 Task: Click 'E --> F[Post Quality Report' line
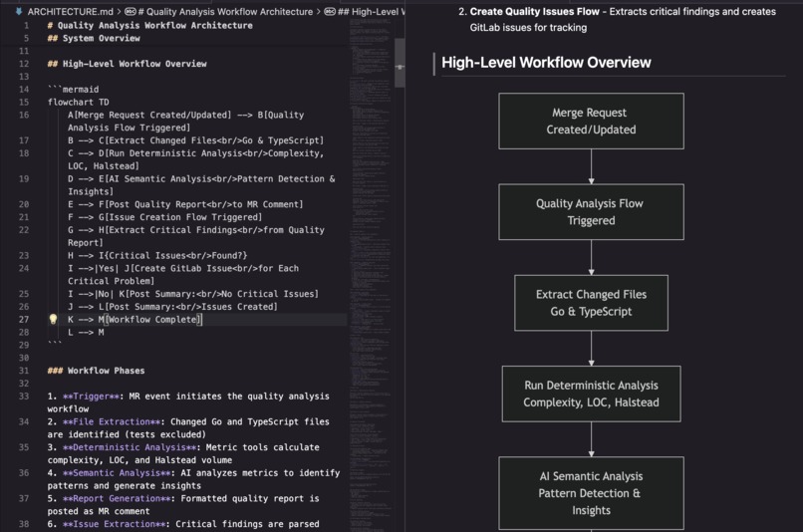(x=185, y=204)
